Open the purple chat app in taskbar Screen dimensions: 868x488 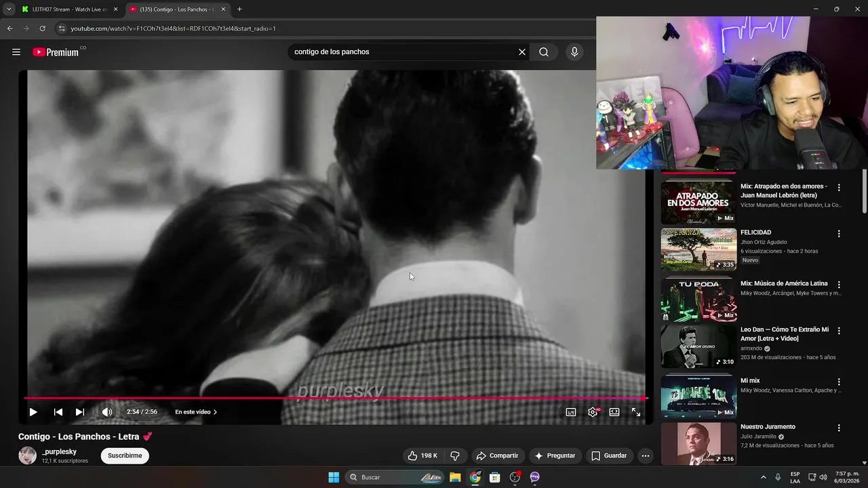pos(534,477)
